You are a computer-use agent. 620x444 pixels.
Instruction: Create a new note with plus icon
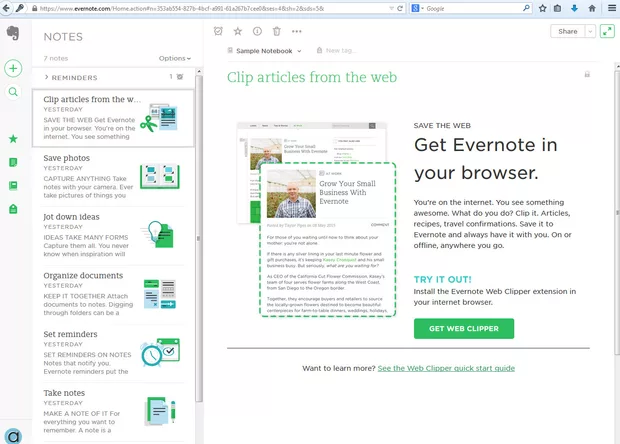13,68
